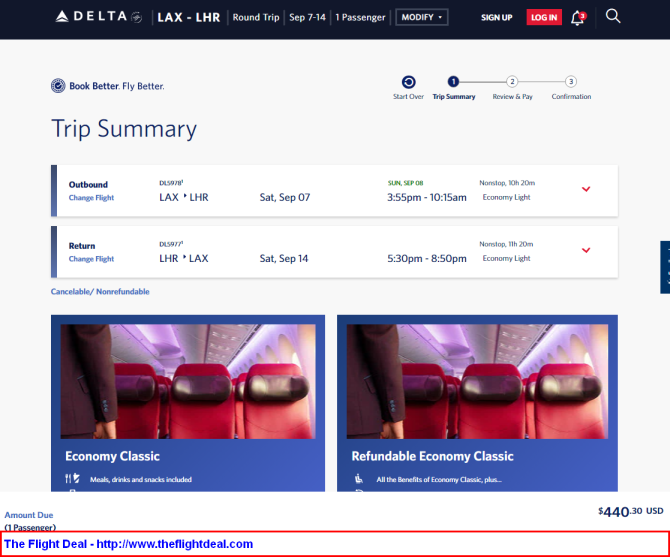Click return flight number DL5977
670x557 pixels.
171,244
